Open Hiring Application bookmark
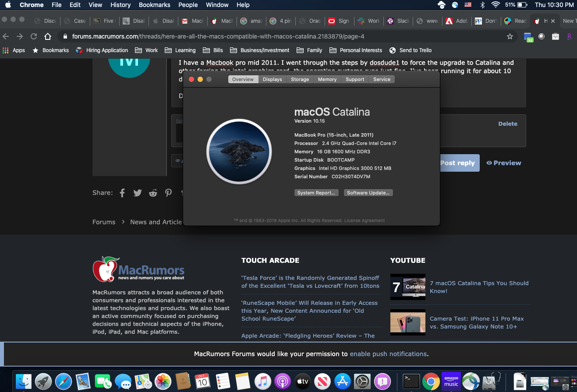Image resolution: width=577 pixels, height=392 pixels. click(102, 50)
